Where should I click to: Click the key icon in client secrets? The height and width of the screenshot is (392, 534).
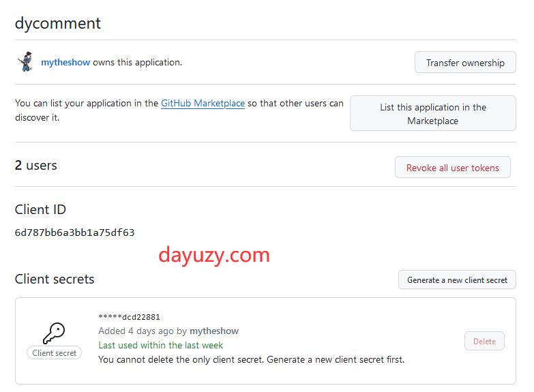click(54, 333)
